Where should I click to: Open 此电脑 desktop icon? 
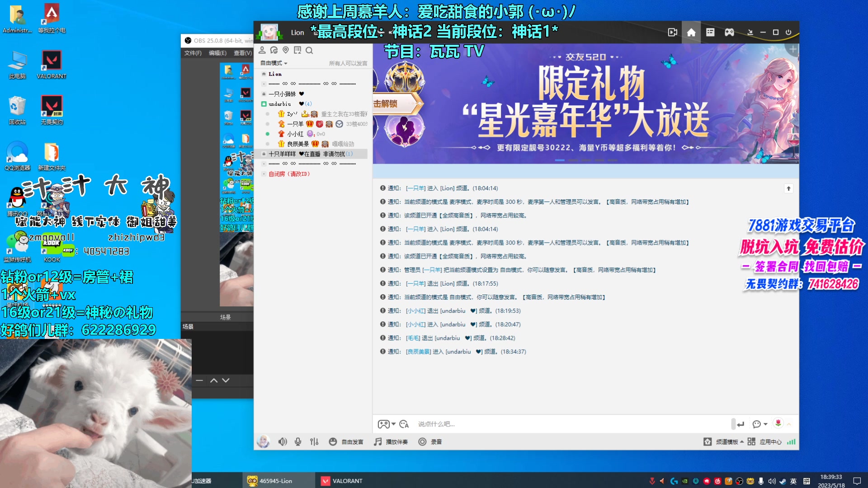tap(17, 65)
